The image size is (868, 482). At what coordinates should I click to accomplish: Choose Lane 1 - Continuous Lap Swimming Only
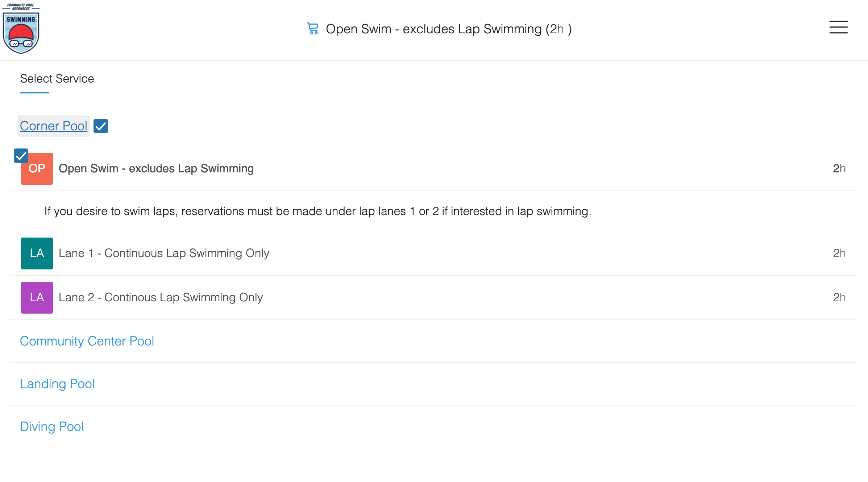(x=164, y=253)
